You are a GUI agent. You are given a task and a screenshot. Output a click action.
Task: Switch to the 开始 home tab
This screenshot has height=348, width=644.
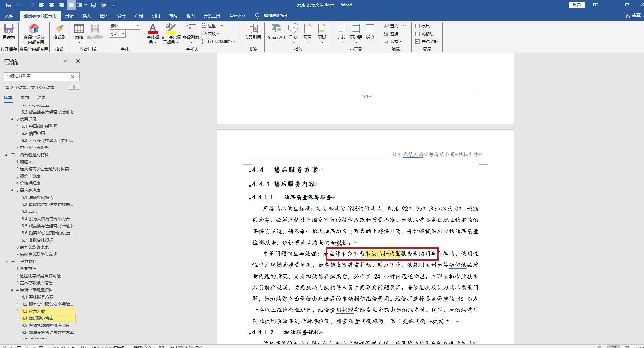pos(70,16)
